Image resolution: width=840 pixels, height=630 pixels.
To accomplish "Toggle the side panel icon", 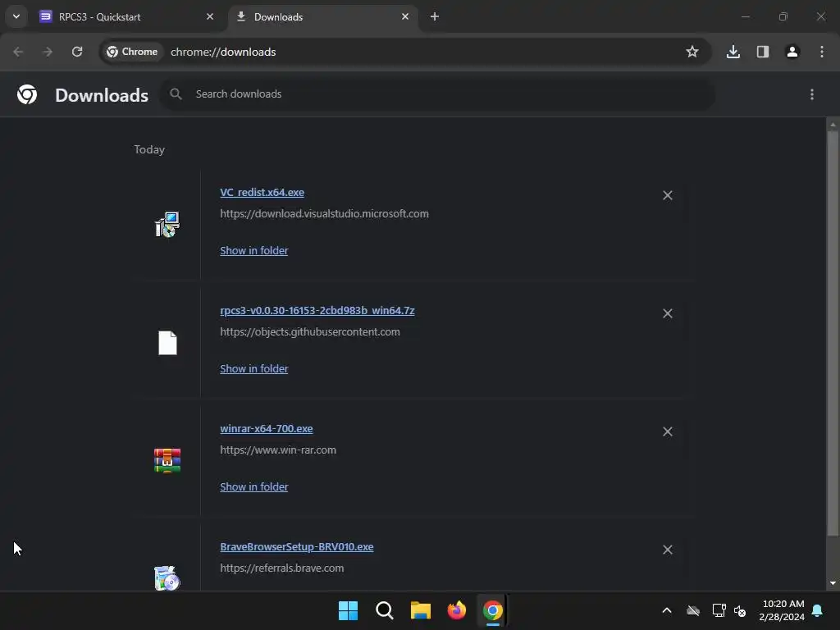I will click(763, 52).
